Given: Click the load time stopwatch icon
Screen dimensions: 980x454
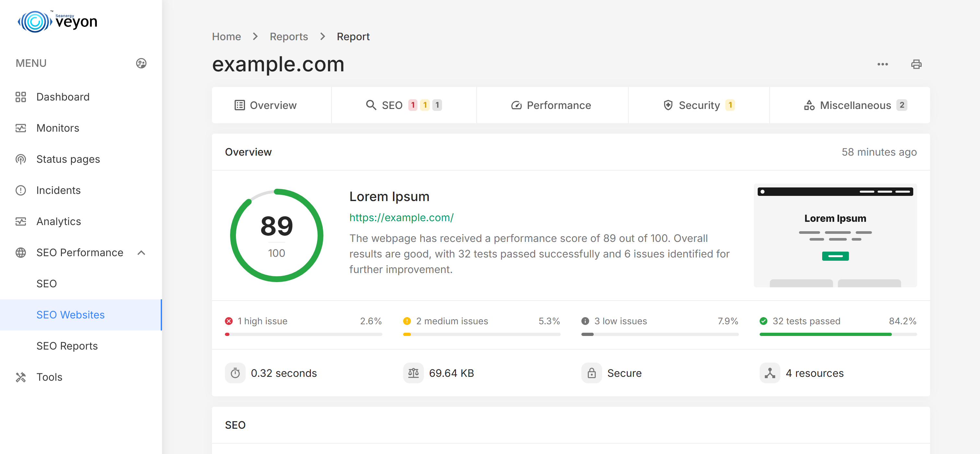Looking at the screenshot, I should pyautogui.click(x=235, y=373).
